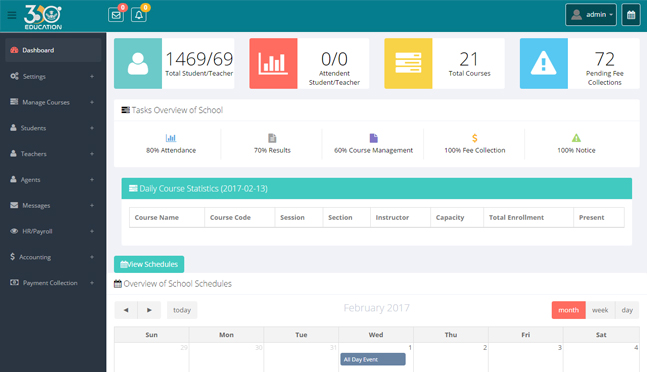647x372 pixels.
Task: Sort by the Course Name column header
Action: 167,217
